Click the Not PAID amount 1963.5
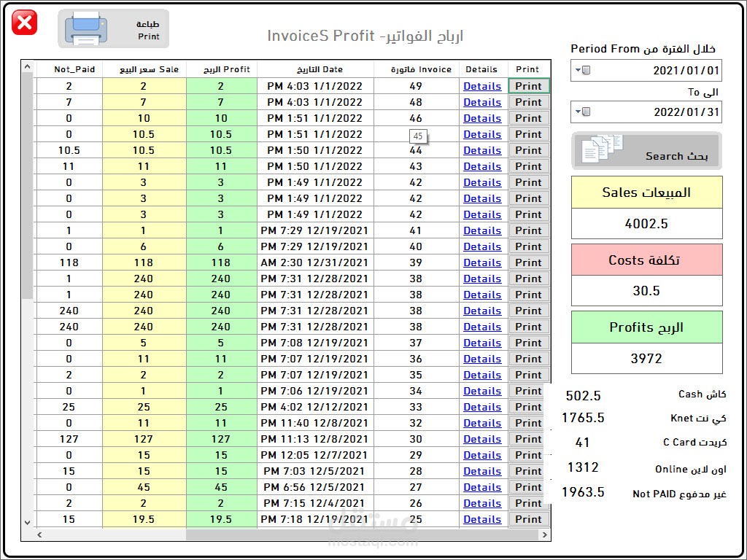The width and height of the screenshot is (747, 560). pyautogui.click(x=583, y=492)
